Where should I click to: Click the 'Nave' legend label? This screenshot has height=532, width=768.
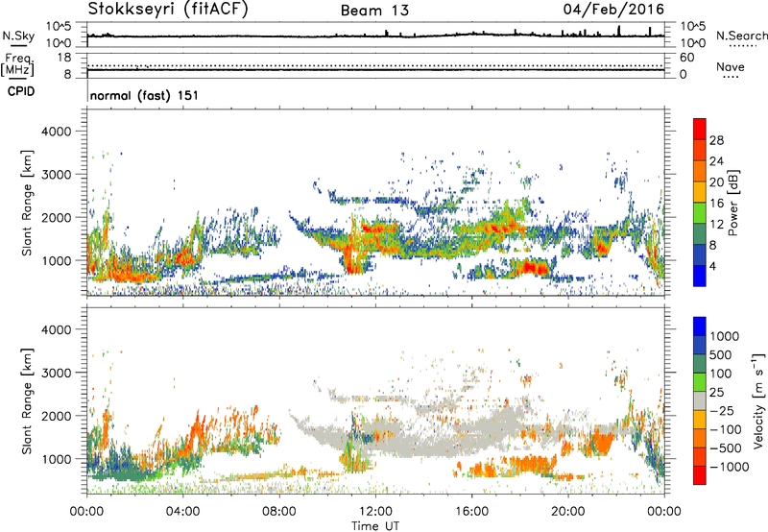[x=731, y=66]
